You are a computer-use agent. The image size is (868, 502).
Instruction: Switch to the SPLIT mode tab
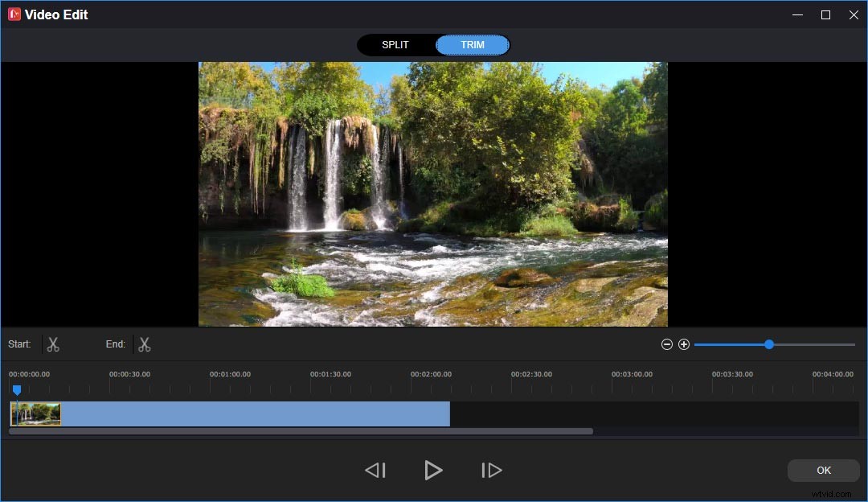[x=395, y=44]
